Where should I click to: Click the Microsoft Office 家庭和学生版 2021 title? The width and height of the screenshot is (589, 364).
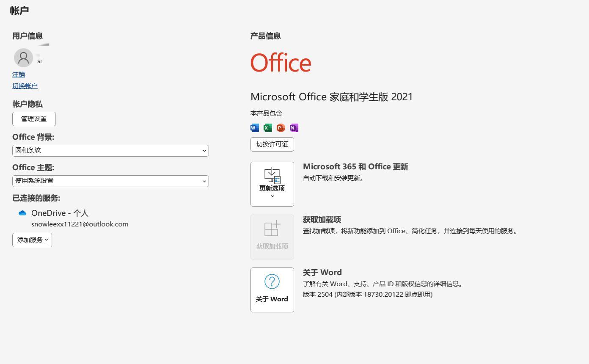point(331,97)
